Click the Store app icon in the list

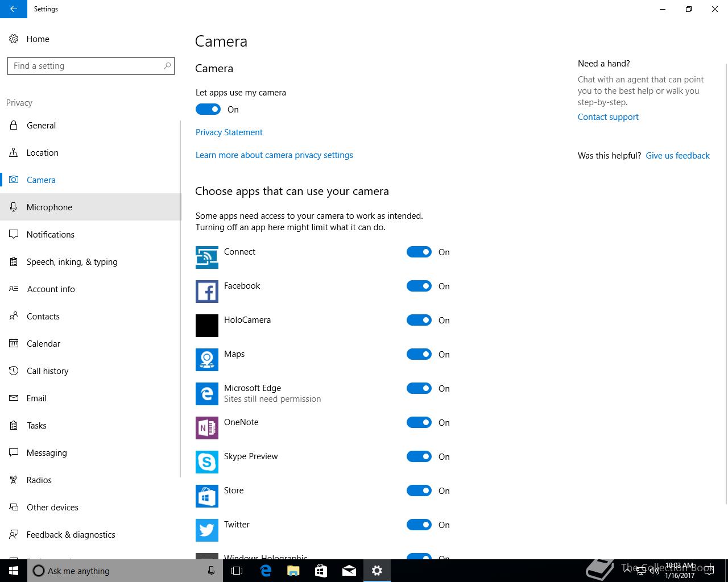click(207, 496)
